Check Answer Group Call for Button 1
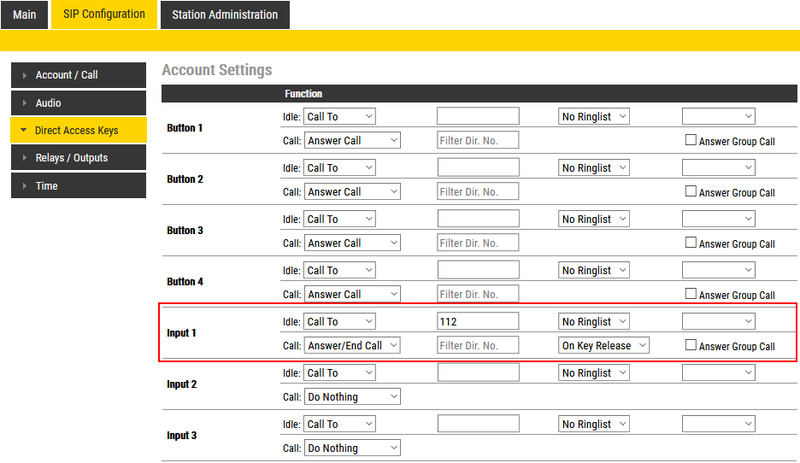 690,141
